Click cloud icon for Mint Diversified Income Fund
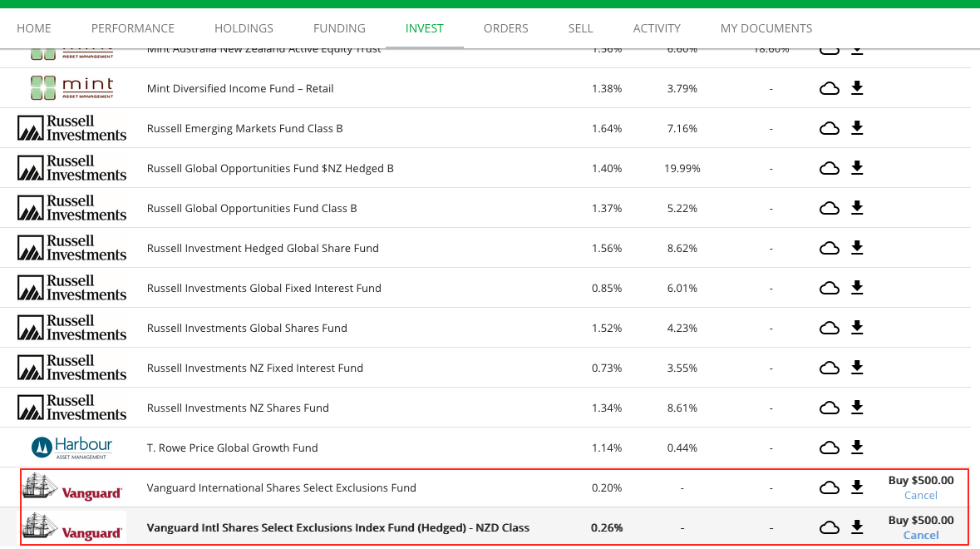 829,88
